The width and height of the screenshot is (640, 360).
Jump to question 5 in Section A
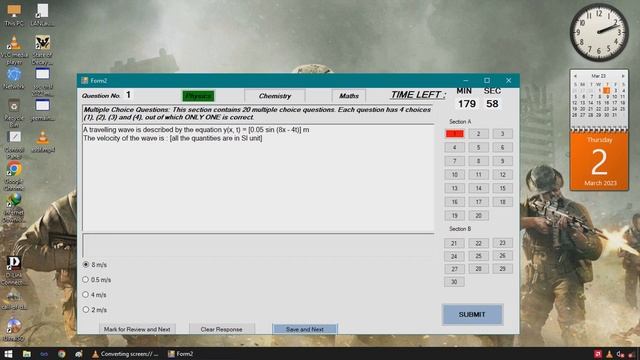coord(478,147)
